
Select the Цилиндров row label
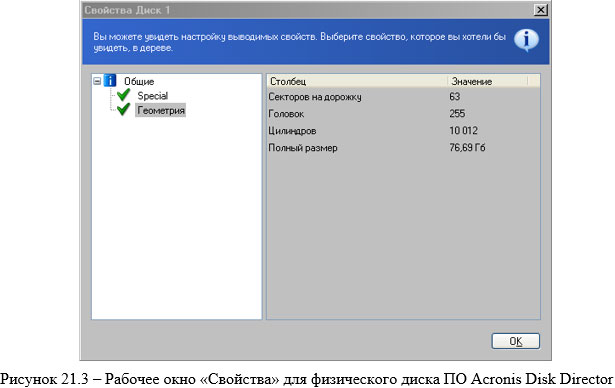pos(292,131)
